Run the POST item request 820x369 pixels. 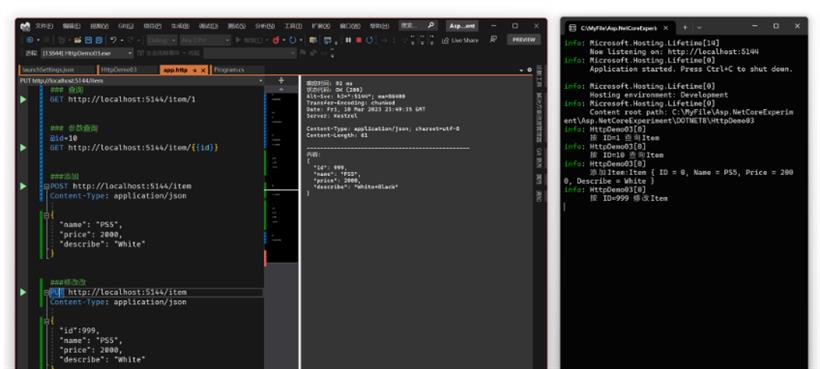(x=23, y=186)
